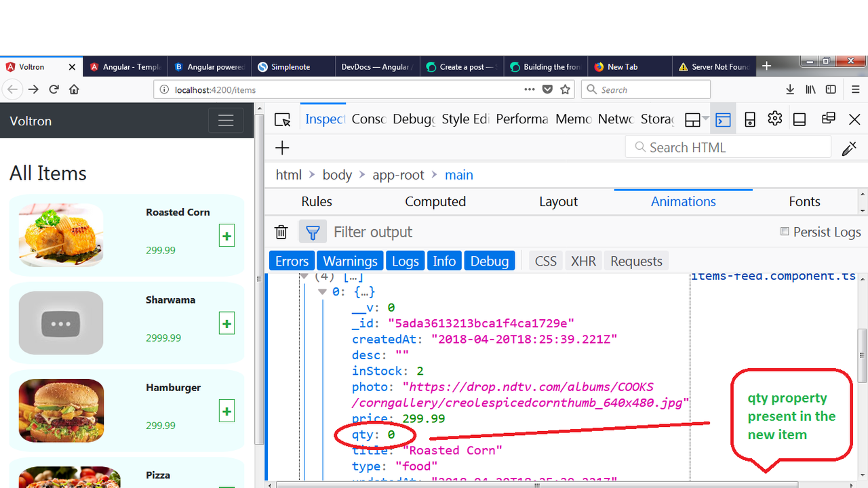Screen dimensions: 868x488
Task: Toggle the Info filter
Action: coord(444,261)
